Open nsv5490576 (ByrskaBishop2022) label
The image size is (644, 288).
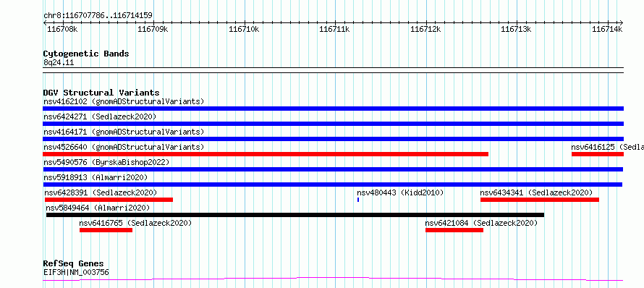coord(106,162)
